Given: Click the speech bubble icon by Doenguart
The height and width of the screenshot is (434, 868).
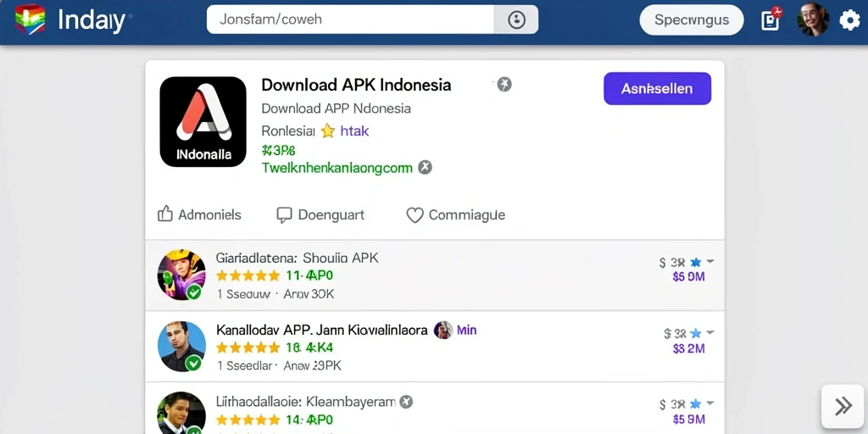Looking at the screenshot, I should click(284, 214).
